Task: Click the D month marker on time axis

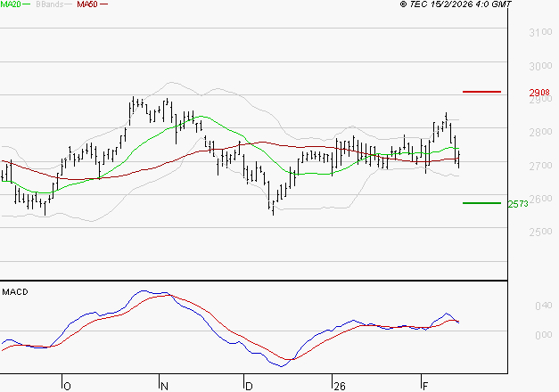Action: (x=249, y=386)
